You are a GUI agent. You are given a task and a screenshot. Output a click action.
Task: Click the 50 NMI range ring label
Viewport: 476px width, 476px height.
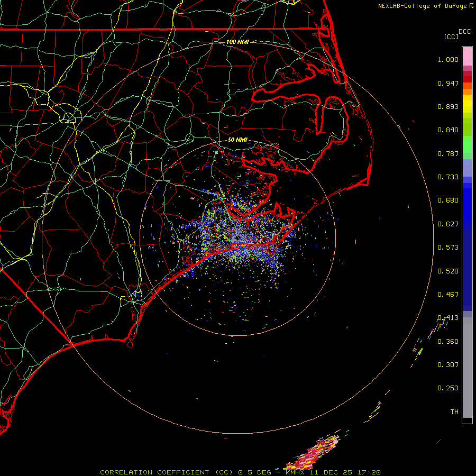coord(237,140)
